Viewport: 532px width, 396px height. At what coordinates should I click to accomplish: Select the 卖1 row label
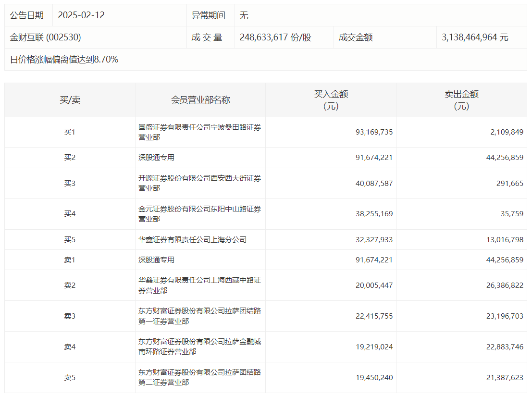[70, 260]
